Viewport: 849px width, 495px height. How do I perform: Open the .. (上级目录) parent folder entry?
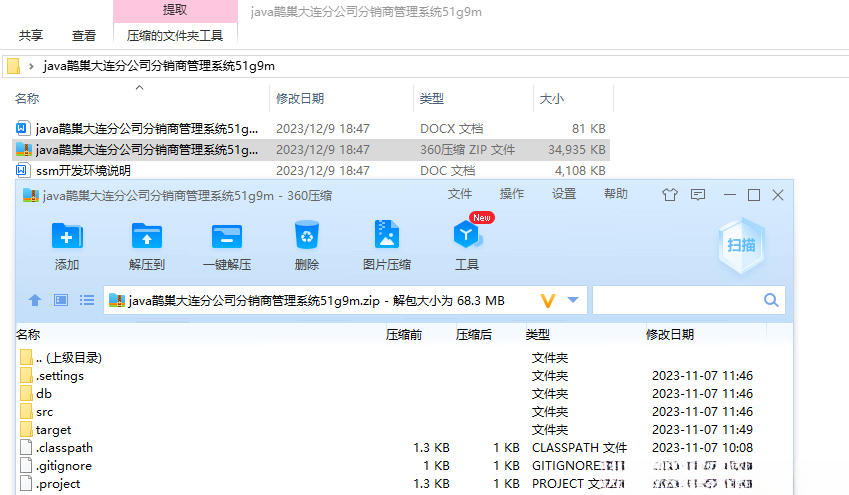(68, 357)
